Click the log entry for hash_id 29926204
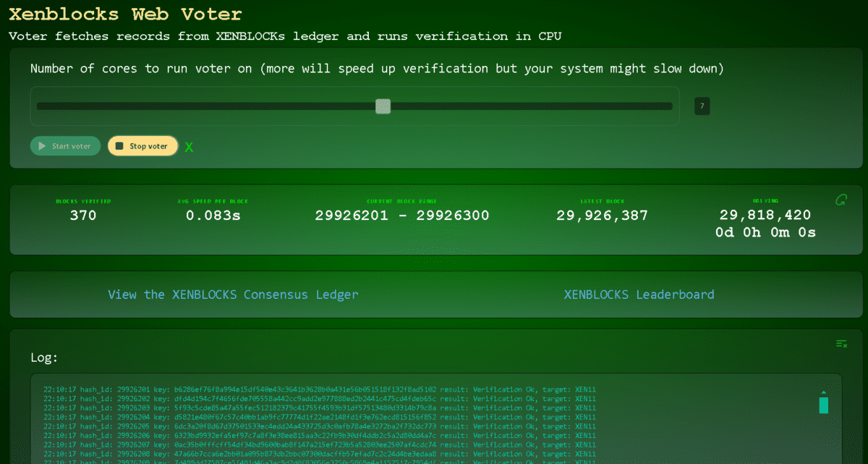 [319, 417]
